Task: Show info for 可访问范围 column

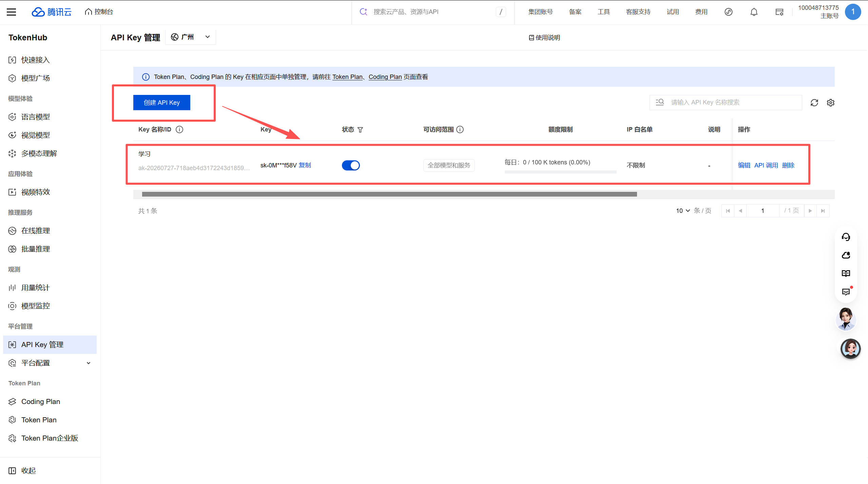Action: (460, 129)
